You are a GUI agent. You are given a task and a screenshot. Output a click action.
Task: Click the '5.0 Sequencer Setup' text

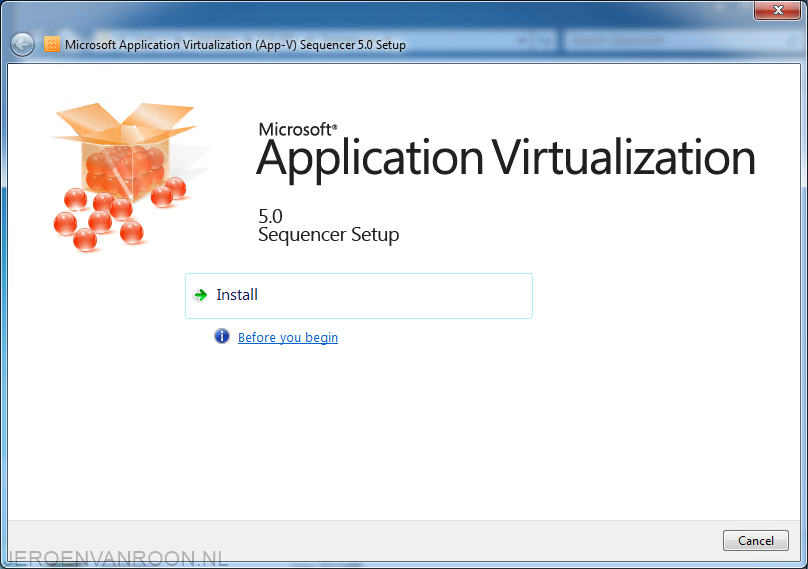tap(328, 226)
